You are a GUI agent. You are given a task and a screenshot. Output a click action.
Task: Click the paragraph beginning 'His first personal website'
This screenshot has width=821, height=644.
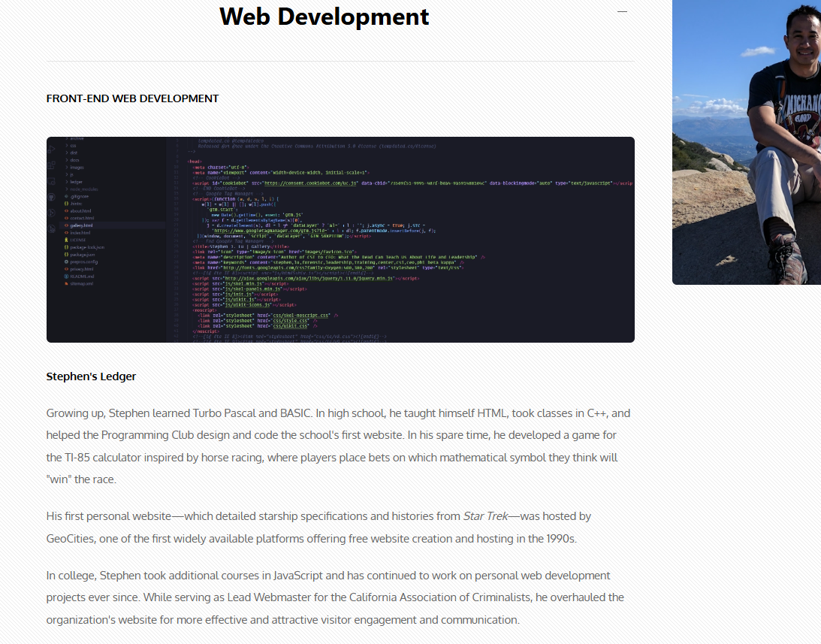tap(319, 527)
